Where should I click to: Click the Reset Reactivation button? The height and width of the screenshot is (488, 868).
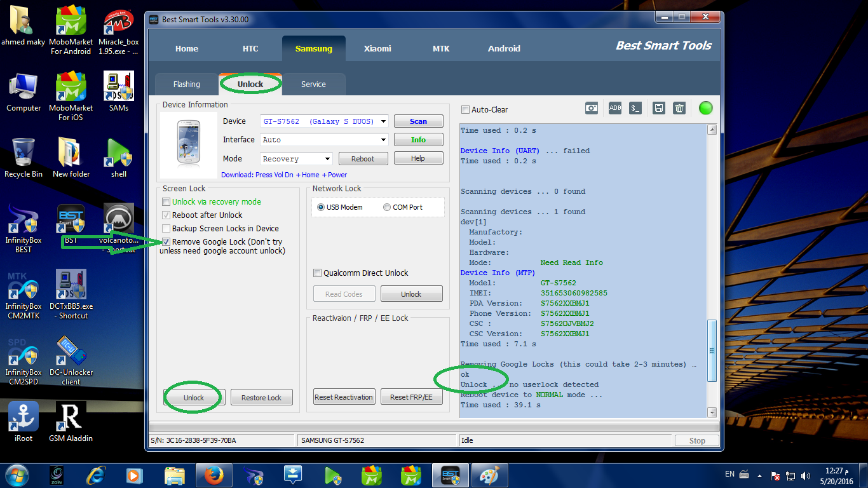344,397
